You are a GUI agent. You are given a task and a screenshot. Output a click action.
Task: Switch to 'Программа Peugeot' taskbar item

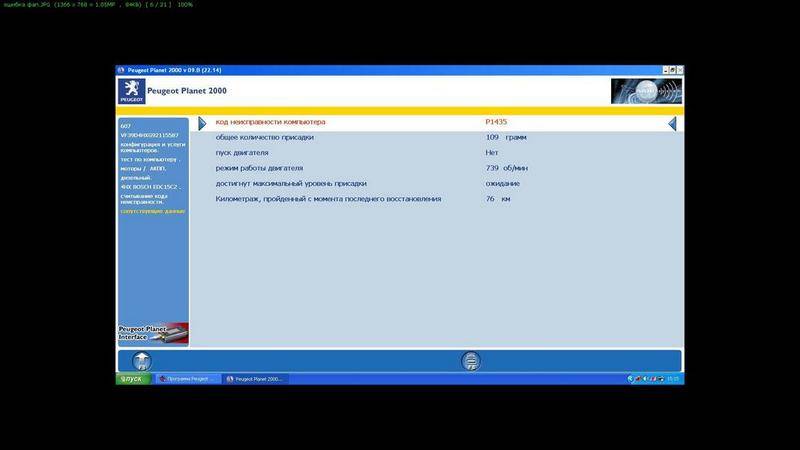click(x=186, y=379)
